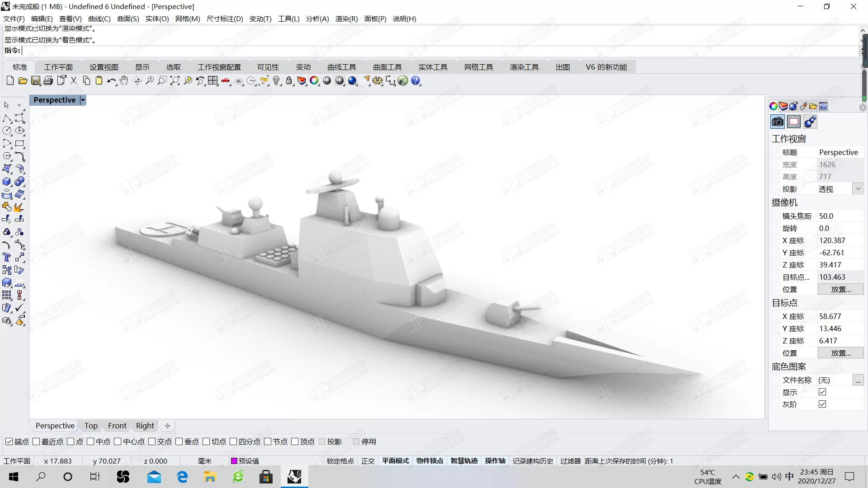The width and height of the screenshot is (868, 488).
Task: Click the blue sphere rendered display icon
Action: pos(352,81)
